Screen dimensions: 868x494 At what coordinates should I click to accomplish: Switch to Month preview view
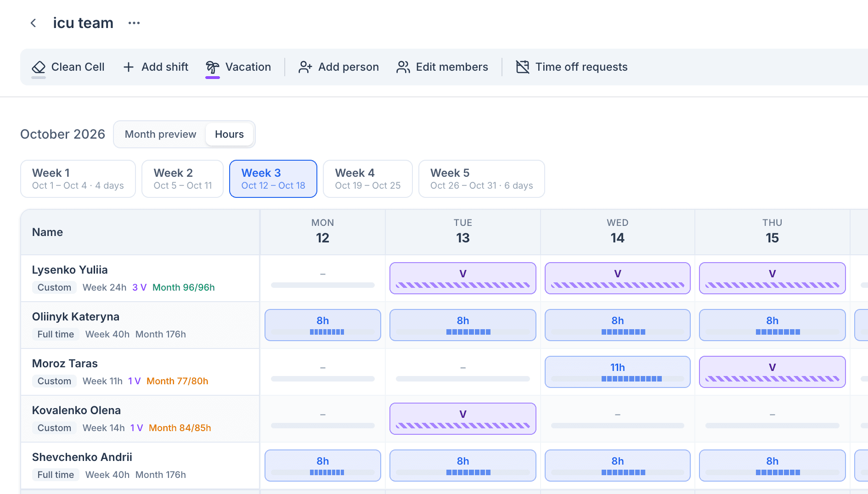(x=160, y=134)
